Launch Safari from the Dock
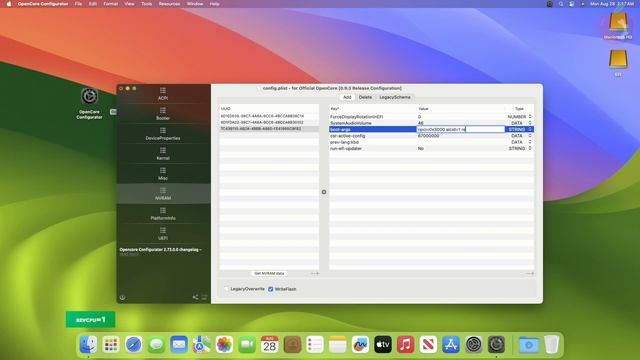The height and width of the screenshot is (360, 640). click(x=133, y=345)
